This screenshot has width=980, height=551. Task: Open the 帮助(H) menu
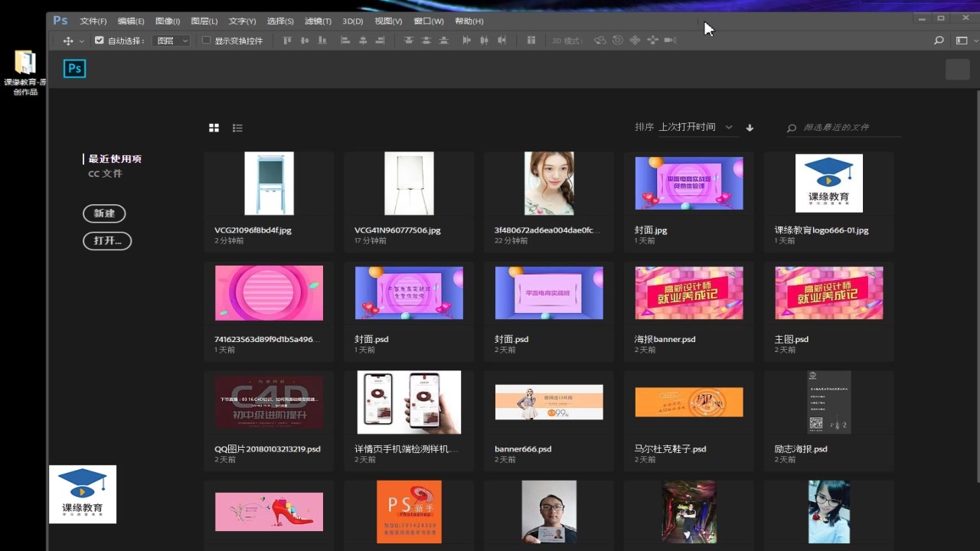(x=469, y=21)
